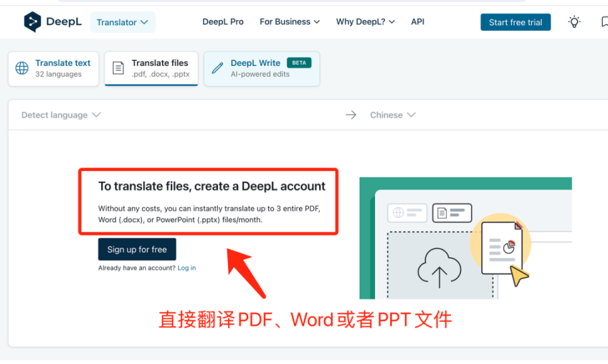Open the DeepL Pro menu item
This screenshot has height=364, width=608.
point(223,22)
